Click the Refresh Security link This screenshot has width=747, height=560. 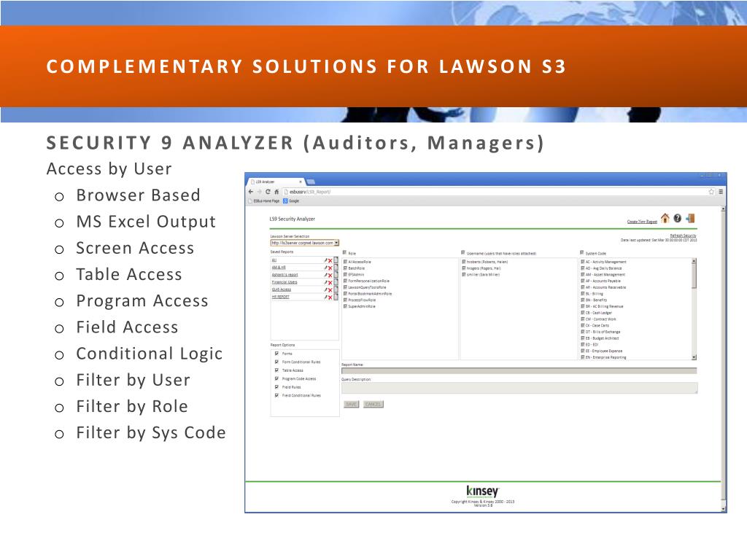[x=683, y=236]
